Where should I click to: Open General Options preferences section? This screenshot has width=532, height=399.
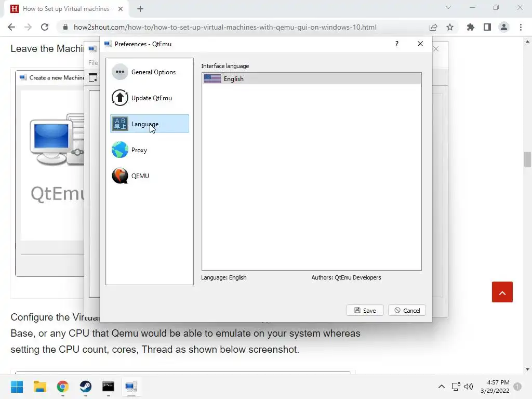[x=149, y=72]
